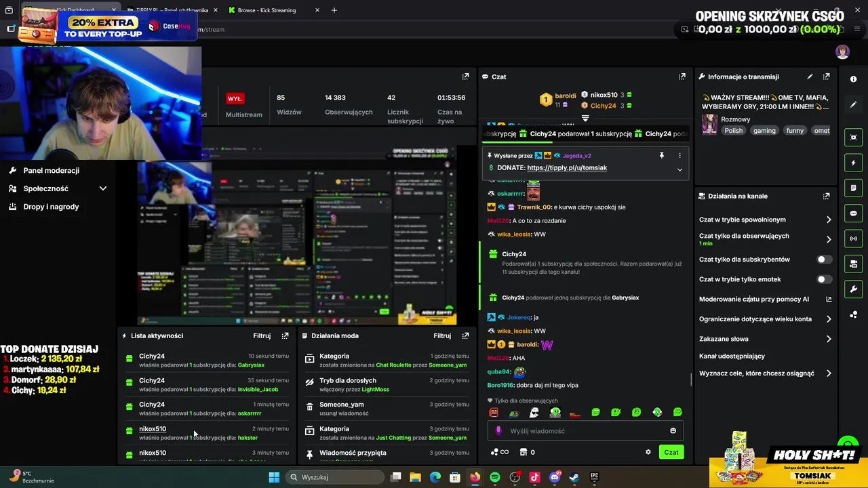
Task: Pop out the stream preview panel
Action: click(x=465, y=77)
